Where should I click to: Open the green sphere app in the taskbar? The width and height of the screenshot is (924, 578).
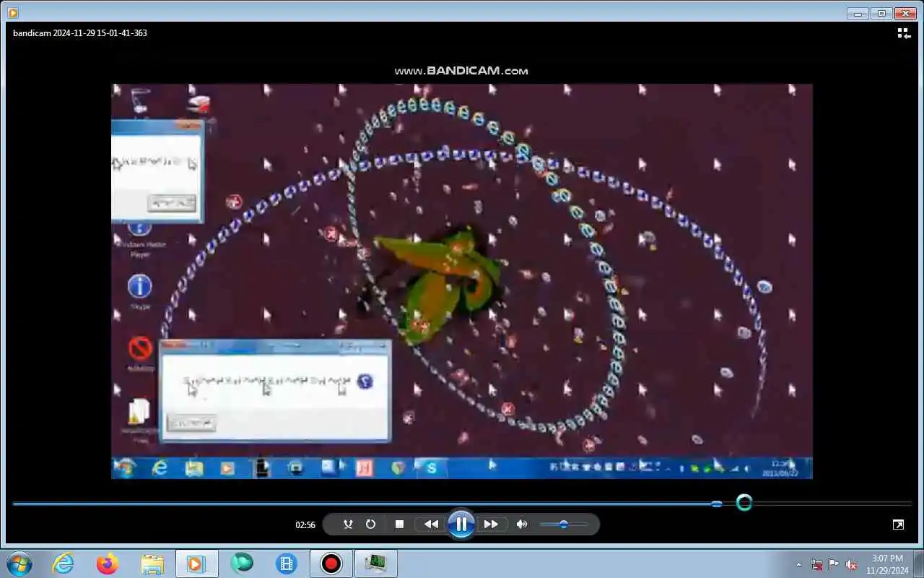242,564
